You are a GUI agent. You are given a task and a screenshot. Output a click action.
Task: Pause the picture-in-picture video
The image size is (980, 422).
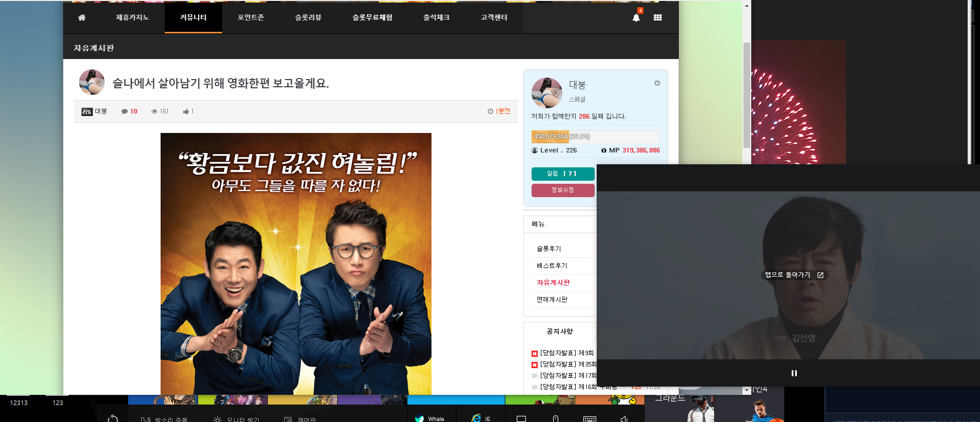click(x=794, y=373)
